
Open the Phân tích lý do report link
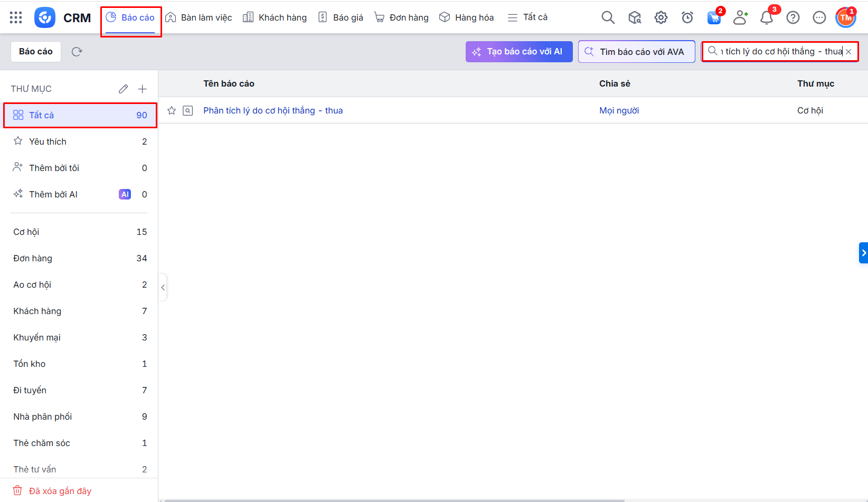[x=273, y=110]
